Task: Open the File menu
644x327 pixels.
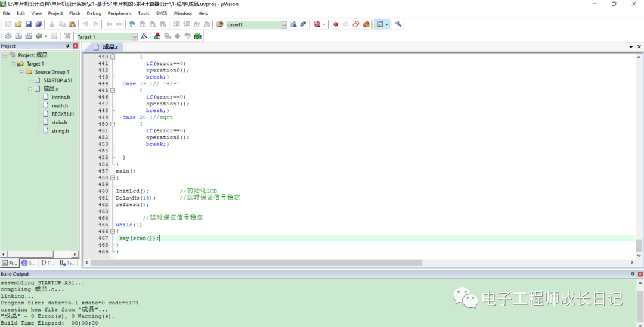Action: tap(7, 14)
